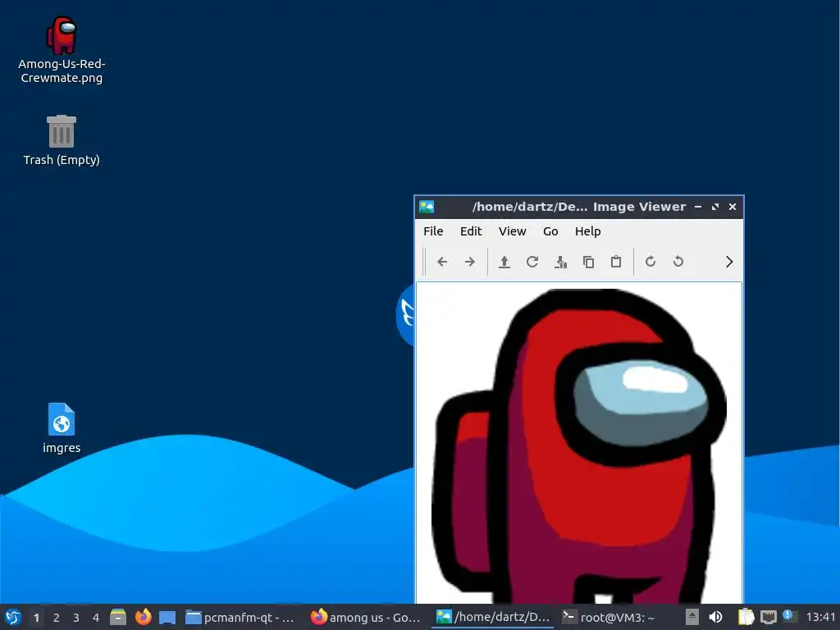
Task: Switch to virtual desktop 4
Action: pos(96,618)
